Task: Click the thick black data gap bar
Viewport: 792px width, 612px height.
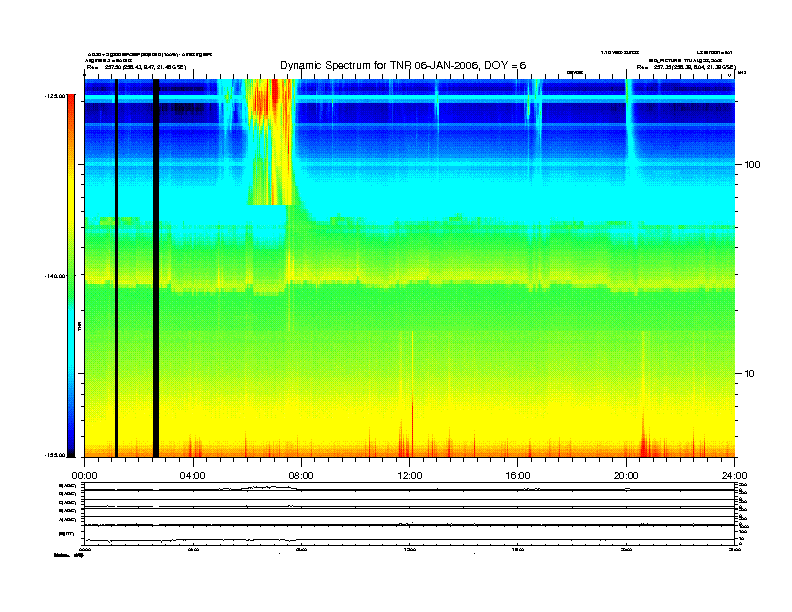Action: click(156, 268)
